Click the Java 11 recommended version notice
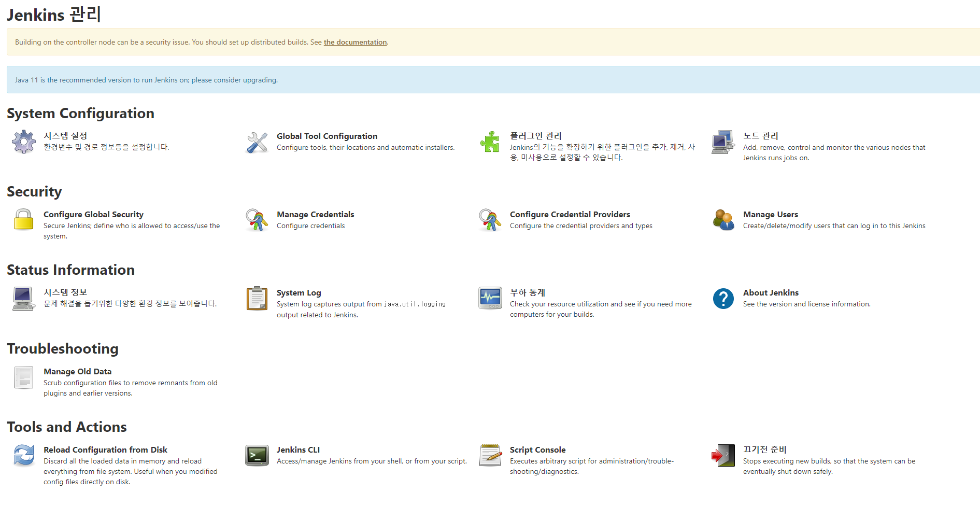Viewport: 980px width, 520px height. (x=493, y=80)
